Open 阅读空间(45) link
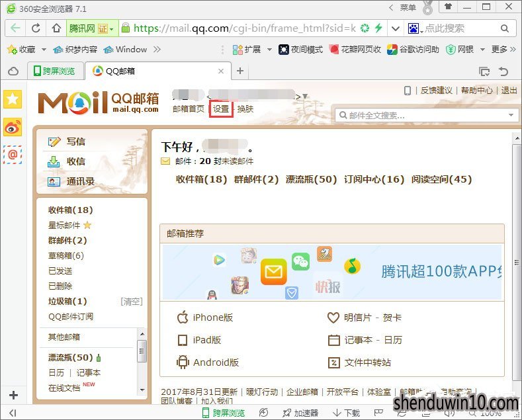This screenshot has height=420, width=522. pyautogui.click(x=441, y=179)
